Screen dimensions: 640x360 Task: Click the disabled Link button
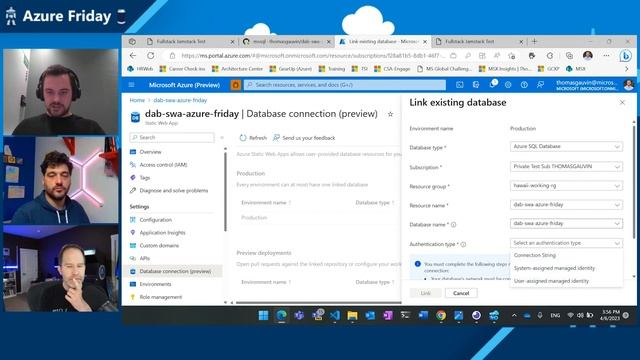pyautogui.click(x=425, y=293)
